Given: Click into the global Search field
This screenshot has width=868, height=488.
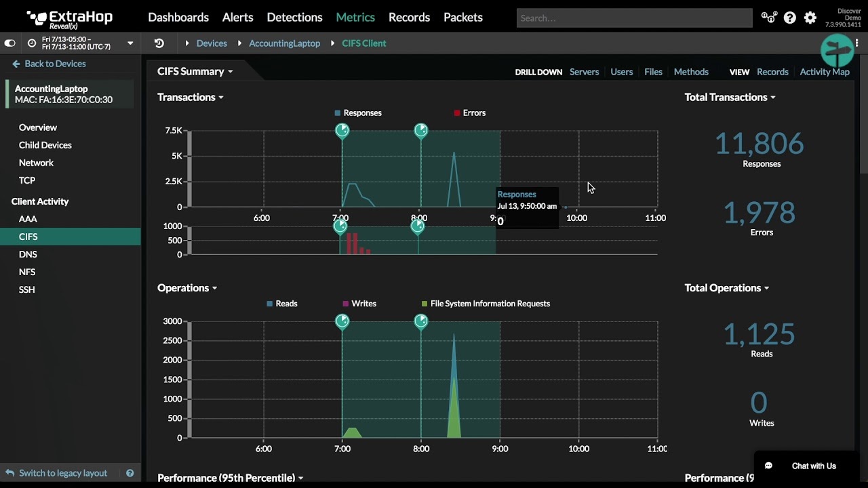Looking at the screenshot, I should click(x=634, y=18).
